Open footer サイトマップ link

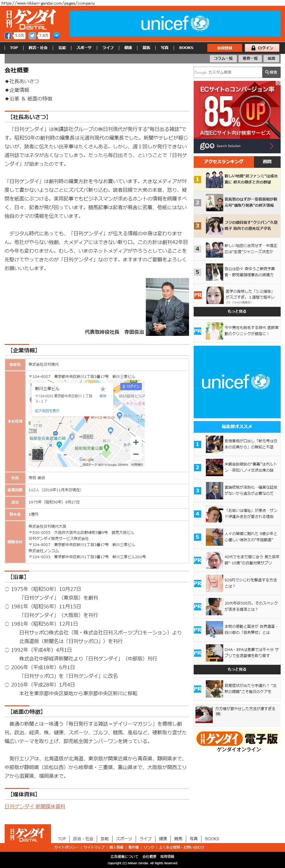coord(94,847)
